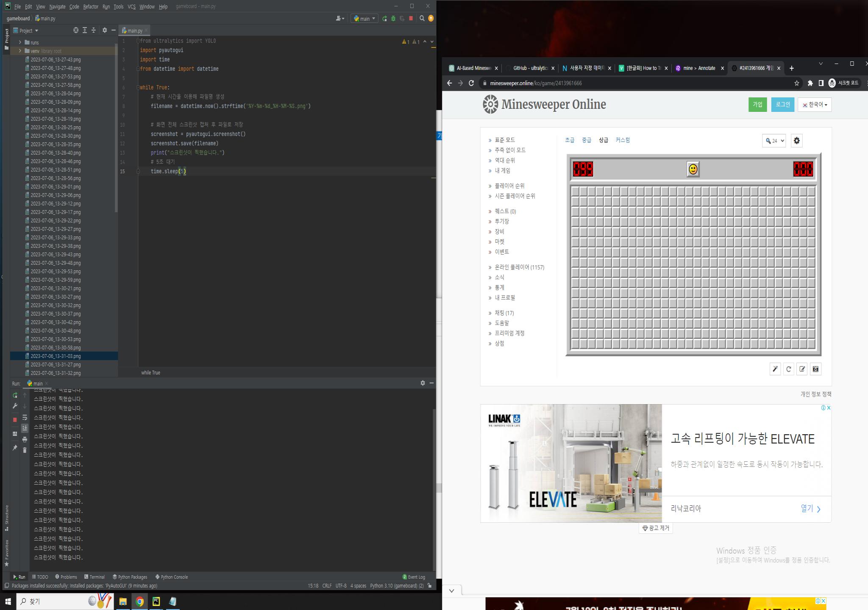The height and width of the screenshot is (610, 868).
Task: Open Project panel gear options
Action: [x=105, y=30]
